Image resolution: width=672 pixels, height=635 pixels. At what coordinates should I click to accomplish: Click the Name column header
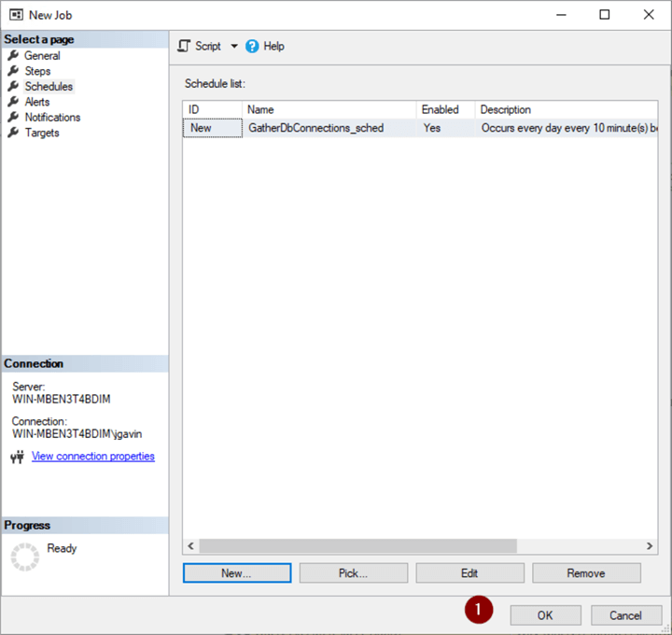pyautogui.click(x=329, y=110)
